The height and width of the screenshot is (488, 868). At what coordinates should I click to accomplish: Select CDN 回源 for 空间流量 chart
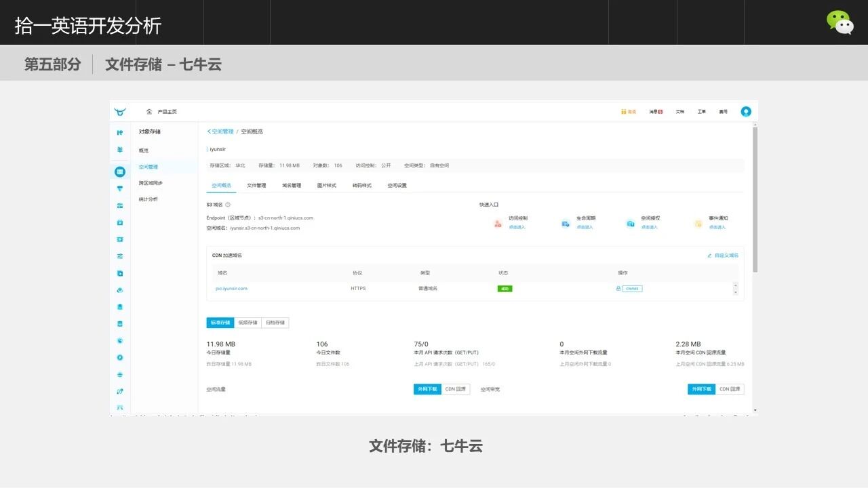(x=456, y=389)
